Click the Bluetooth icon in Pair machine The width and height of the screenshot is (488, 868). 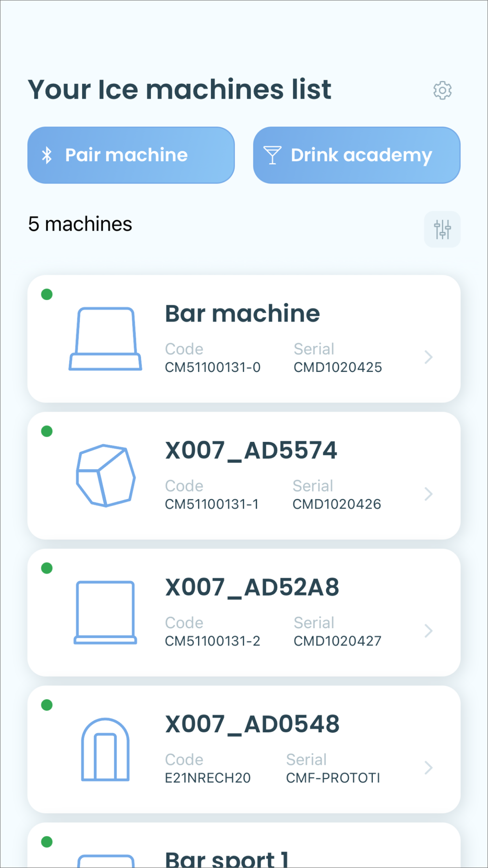(x=47, y=155)
